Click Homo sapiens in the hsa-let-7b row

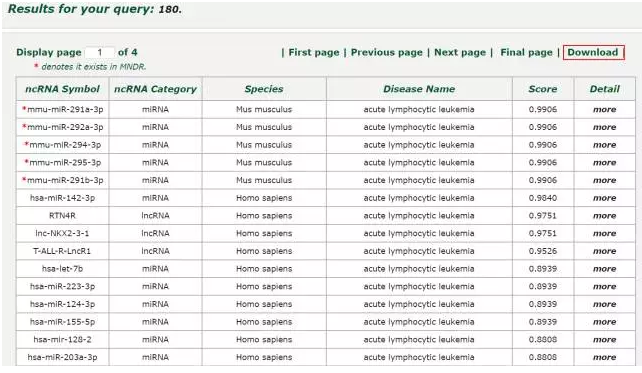264,269
